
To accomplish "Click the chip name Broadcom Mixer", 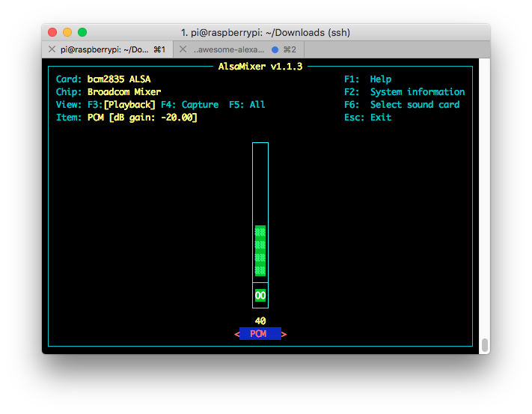I will coord(124,92).
